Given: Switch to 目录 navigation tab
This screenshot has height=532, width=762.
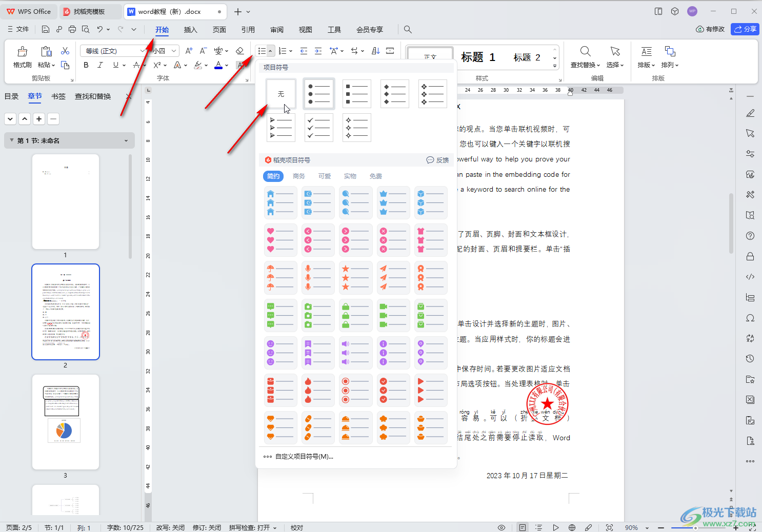Looking at the screenshot, I should click(x=11, y=96).
